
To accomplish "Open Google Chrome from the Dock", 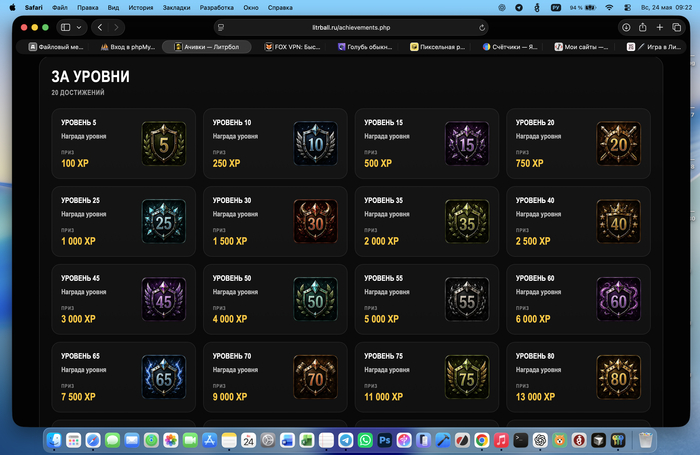I will 482,441.
